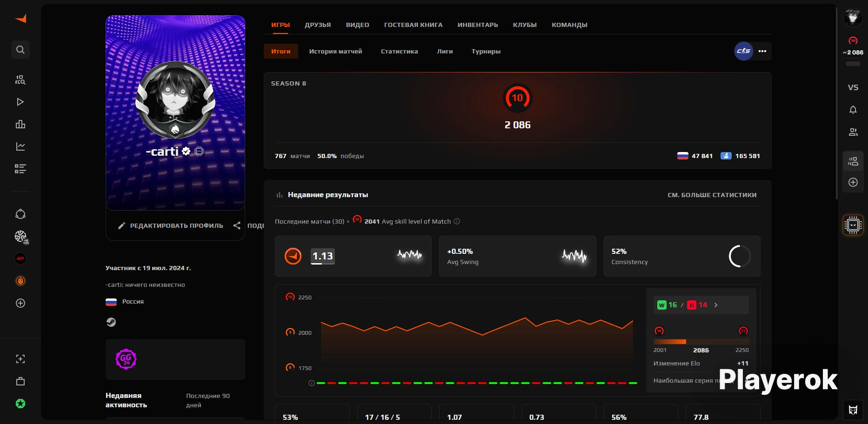Viewport: 868px width, 424px height.
Task: Click the info icon beside Avg skill level
Action: [457, 221]
